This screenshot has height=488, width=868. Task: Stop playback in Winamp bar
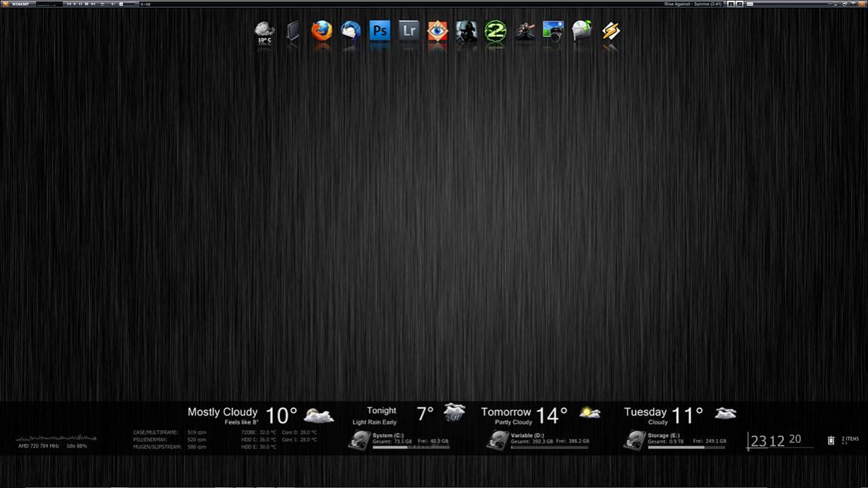click(x=87, y=4)
